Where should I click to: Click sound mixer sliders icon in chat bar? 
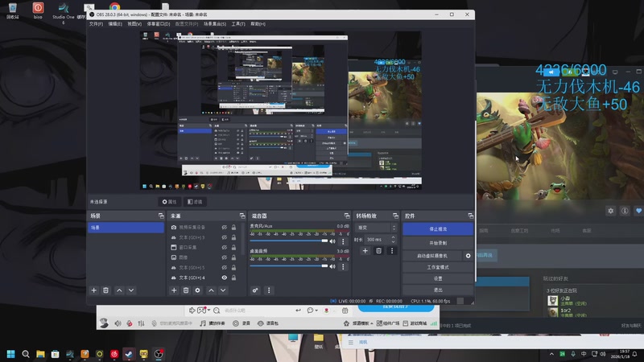141,323
